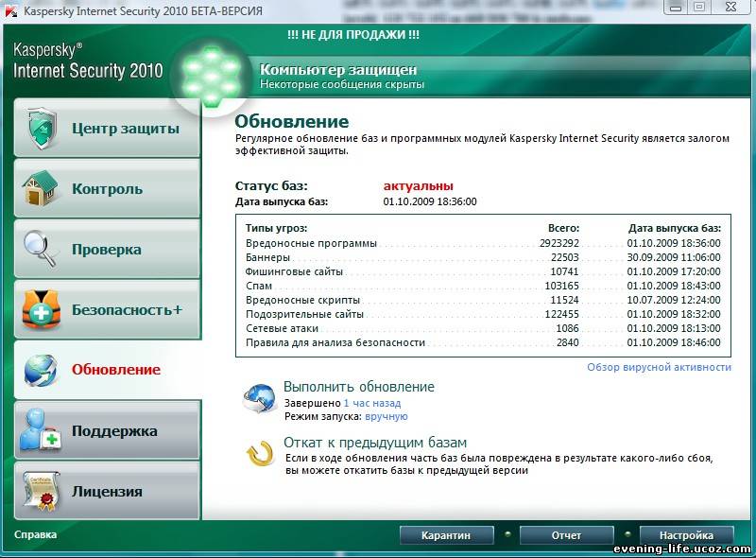Click the 'Подозрительные сайты' row label
The width and height of the screenshot is (756, 558).
pyautogui.click(x=304, y=314)
